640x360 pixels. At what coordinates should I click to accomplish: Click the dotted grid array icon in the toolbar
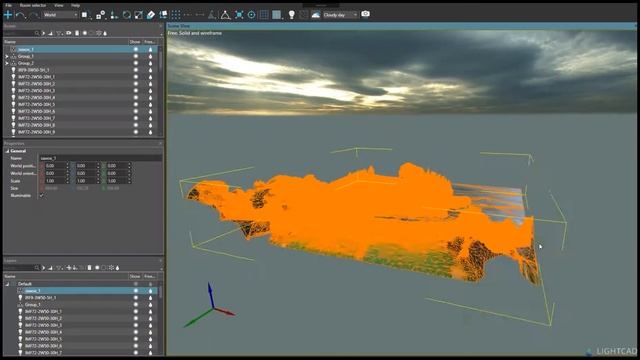176,15
